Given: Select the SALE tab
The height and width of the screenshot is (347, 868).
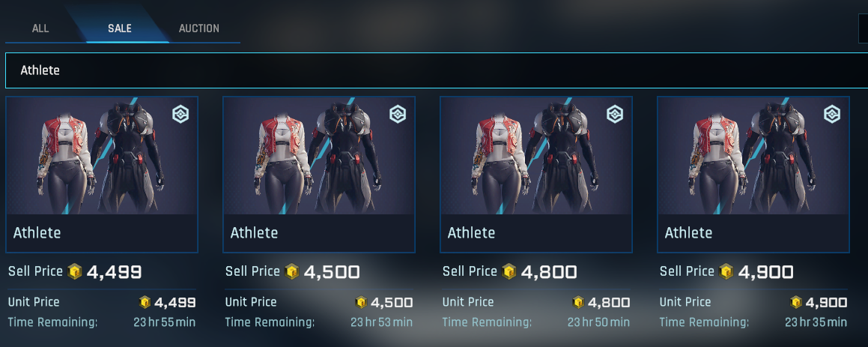Looking at the screenshot, I should [x=120, y=28].
